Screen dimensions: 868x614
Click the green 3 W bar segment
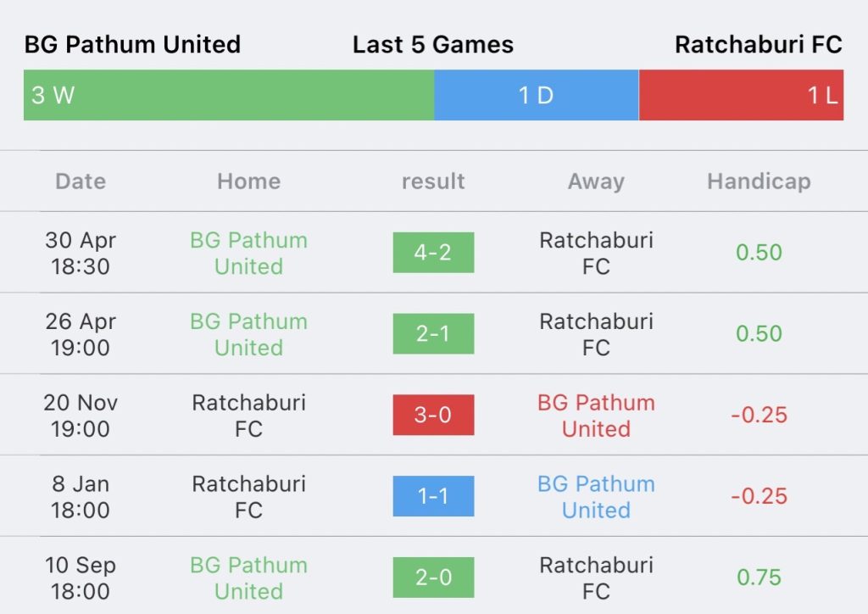tap(229, 95)
